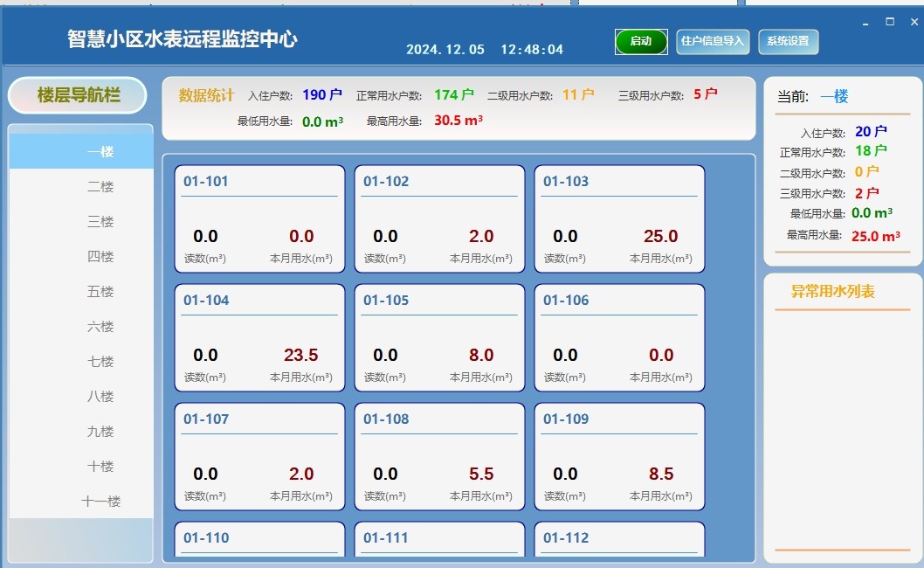Select meter card 01-106
This screenshot has height=568, width=924.
[x=619, y=338]
